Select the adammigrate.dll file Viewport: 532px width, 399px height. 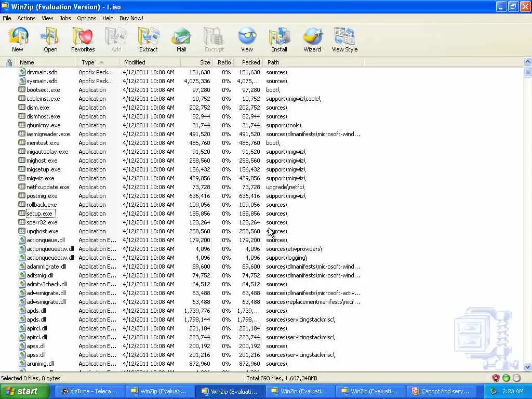[46, 267]
